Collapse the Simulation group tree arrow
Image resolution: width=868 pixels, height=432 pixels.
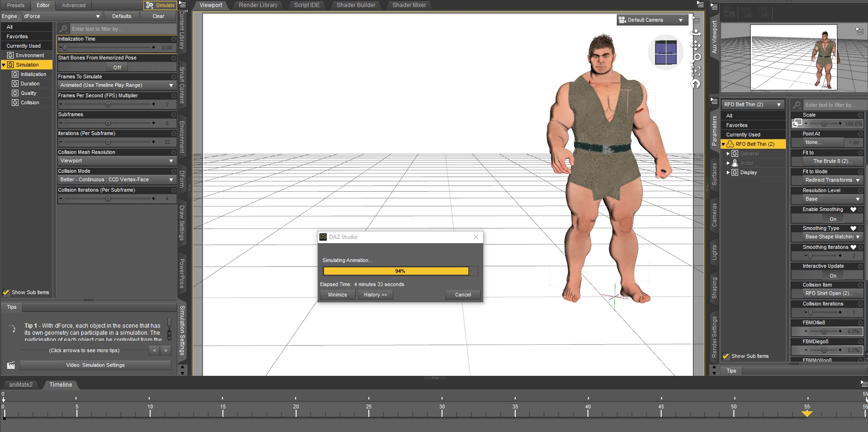tap(4, 65)
